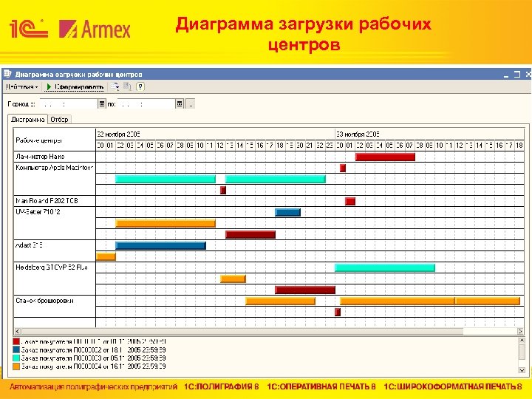Click the ellipsis period selection button
The width and height of the screenshot is (532, 399).
coord(190,104)
